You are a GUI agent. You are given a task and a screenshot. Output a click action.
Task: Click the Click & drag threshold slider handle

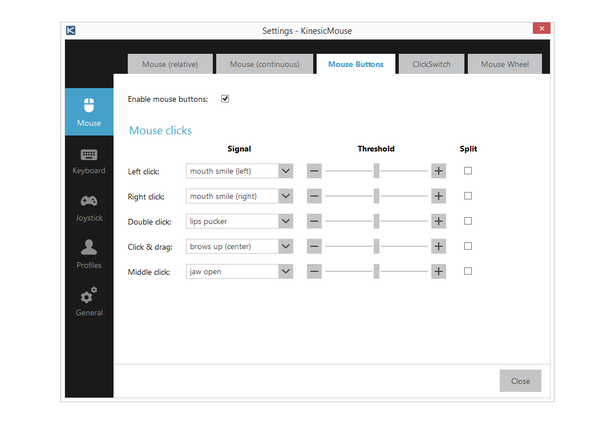click(x=376, y=246)
